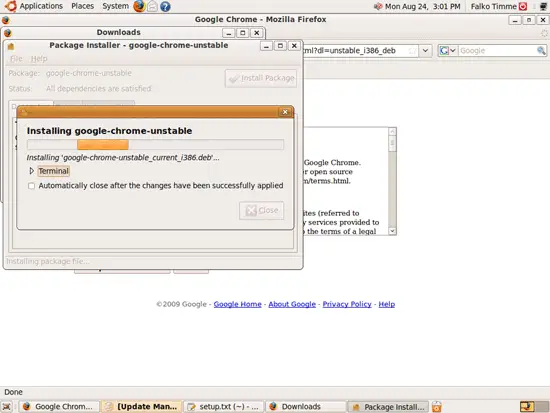
Task: Open the Places menu
Action: tap(82, 6)
